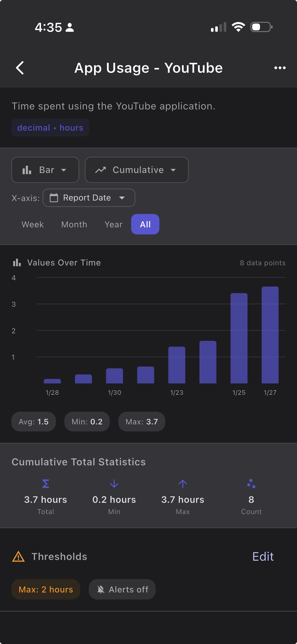Select the 1/30 bar in chart
Image resolution: width=297 pixels, height=644 pixels.
point(115,376)
